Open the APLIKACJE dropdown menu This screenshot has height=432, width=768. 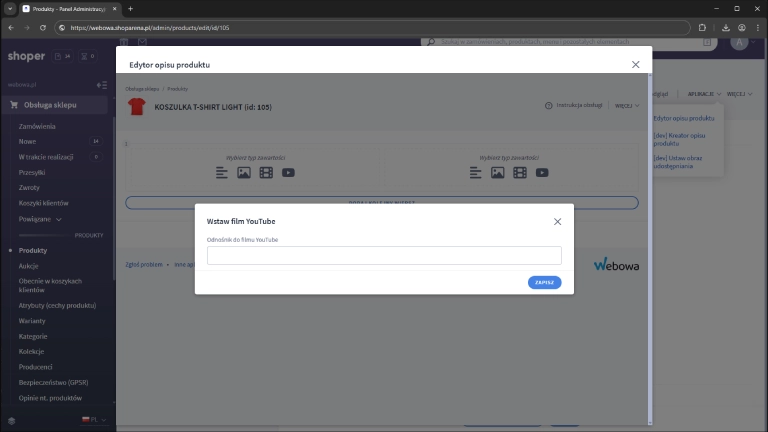[703, 94]
